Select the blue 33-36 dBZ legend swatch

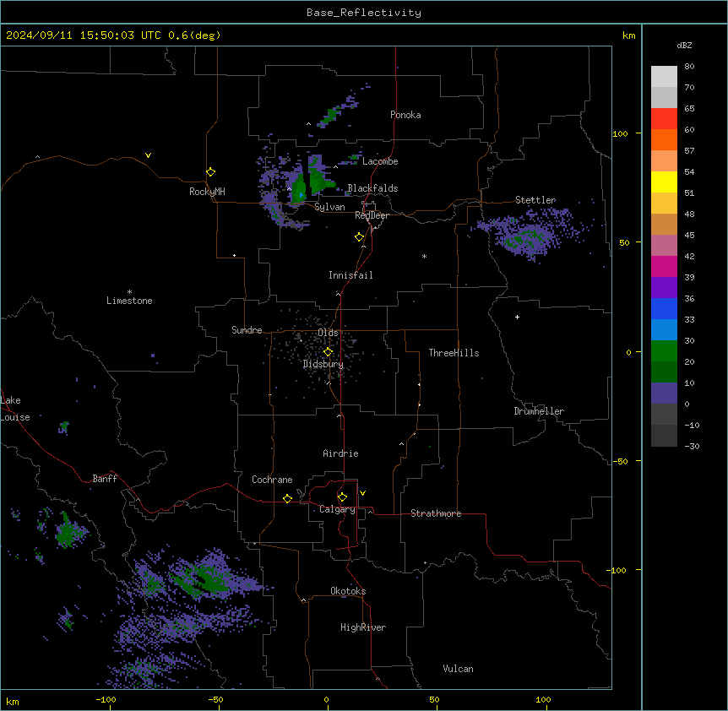tap(664, 308)
